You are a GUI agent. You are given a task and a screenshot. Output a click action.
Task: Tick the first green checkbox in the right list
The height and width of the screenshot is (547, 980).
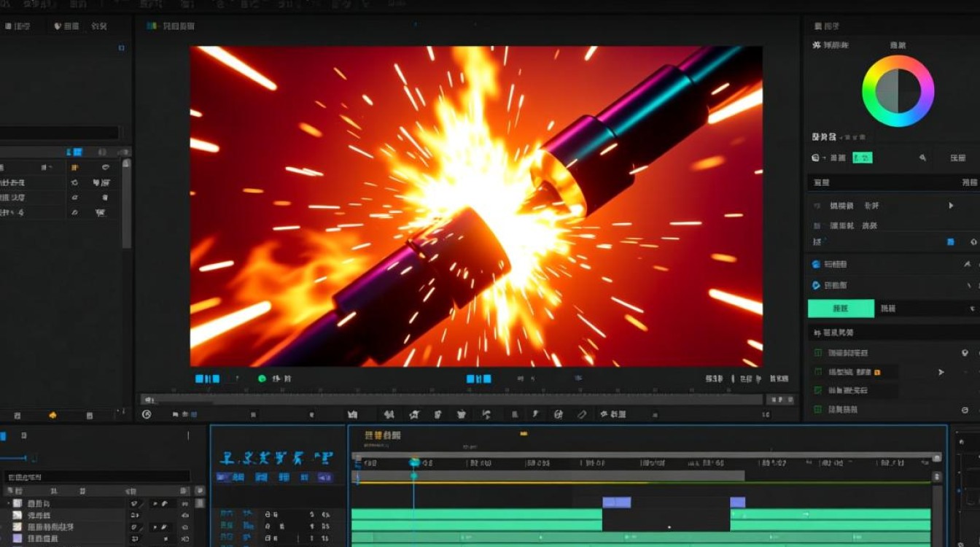[818, 353]
